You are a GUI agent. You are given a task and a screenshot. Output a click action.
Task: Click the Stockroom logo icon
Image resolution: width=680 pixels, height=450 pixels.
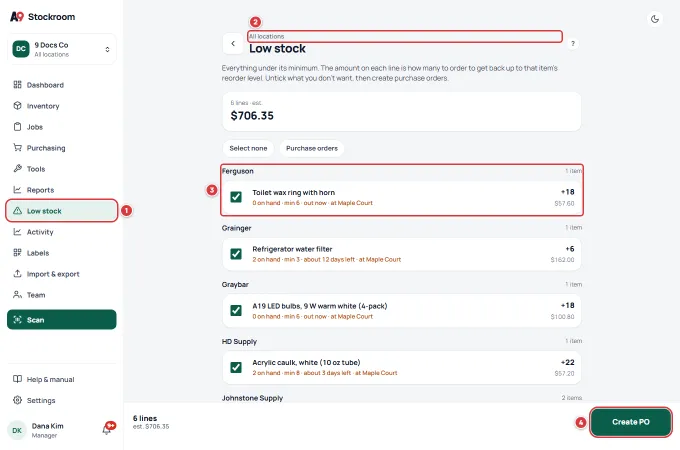[17, 17]
